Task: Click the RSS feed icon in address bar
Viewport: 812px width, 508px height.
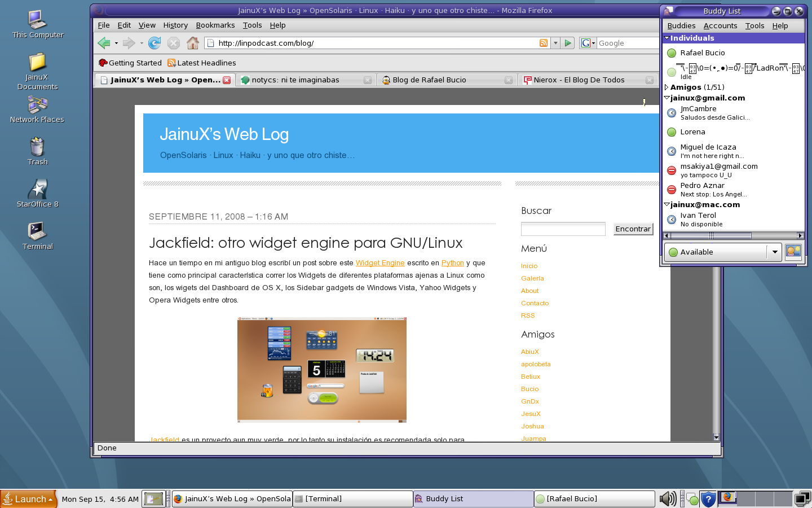Action: pyautogui.click(x=544, y=43)
